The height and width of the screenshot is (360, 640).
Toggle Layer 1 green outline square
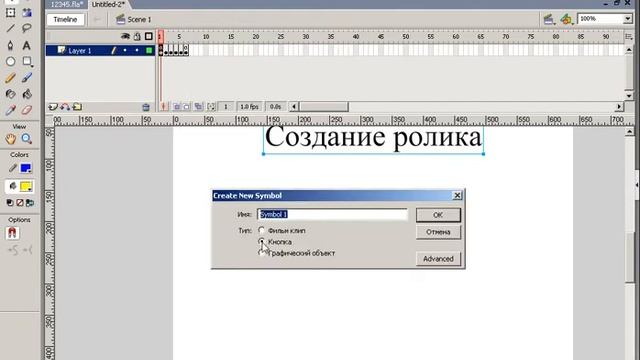point(149,51)
